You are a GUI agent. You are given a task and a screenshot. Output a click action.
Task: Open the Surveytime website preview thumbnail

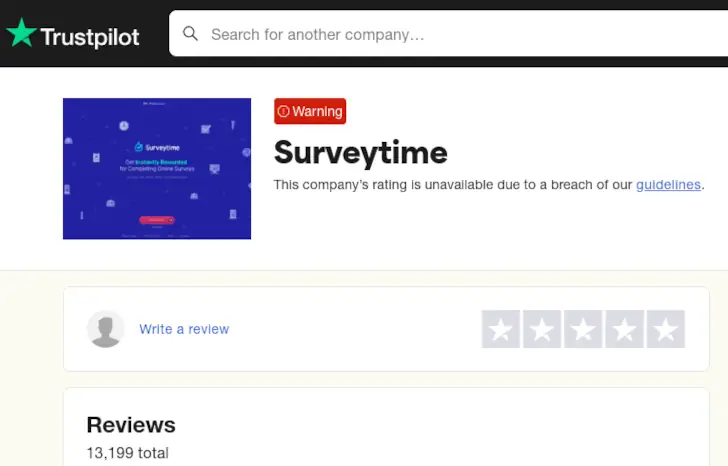point(157,168)
